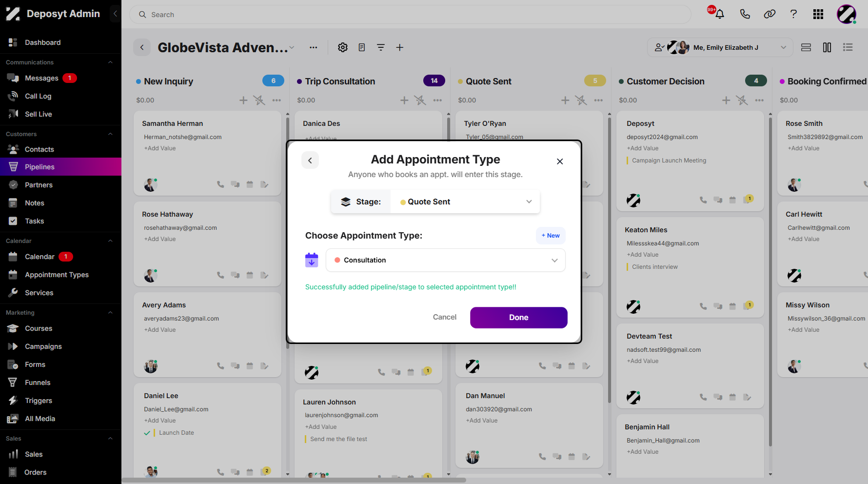Go back in Add Appointment Type dialog
The width and height of the screenshot is (868, 484).
click(x=310, y=160)
